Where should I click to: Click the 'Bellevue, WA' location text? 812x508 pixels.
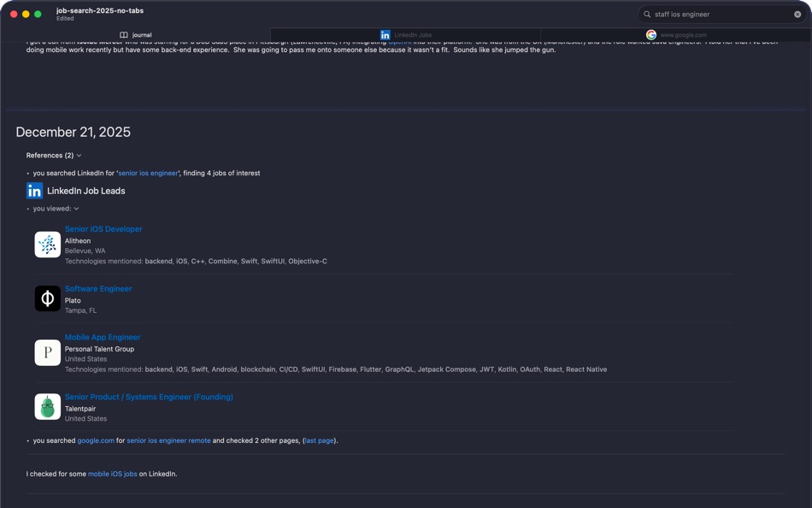point(85,251)
